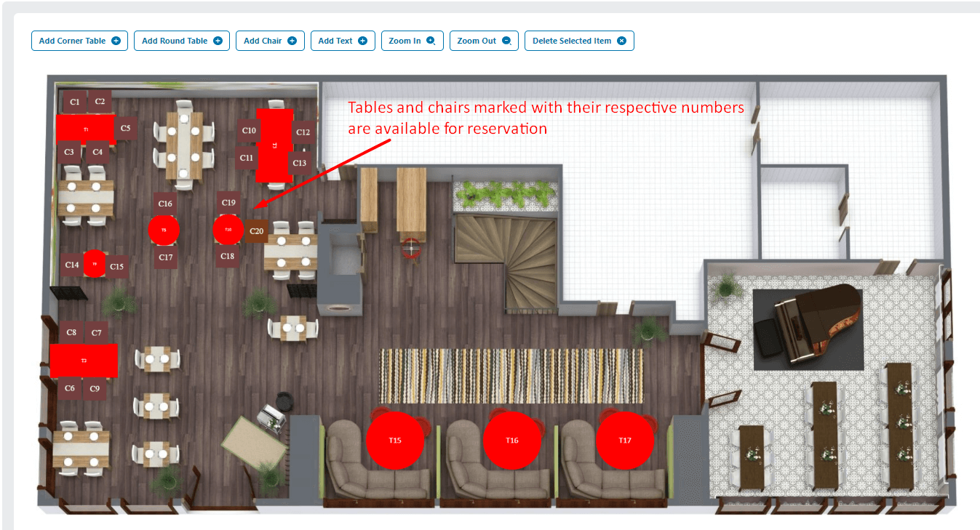This screenshot has width=980, height=530.
Task: Click the plus icon on Add Text
Action: [364, 41]
